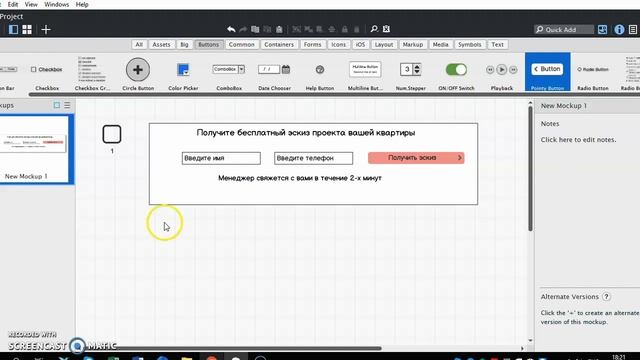640x360 pixels.
Task: Switch to the Text library category
Action: [x=498, y=44]
